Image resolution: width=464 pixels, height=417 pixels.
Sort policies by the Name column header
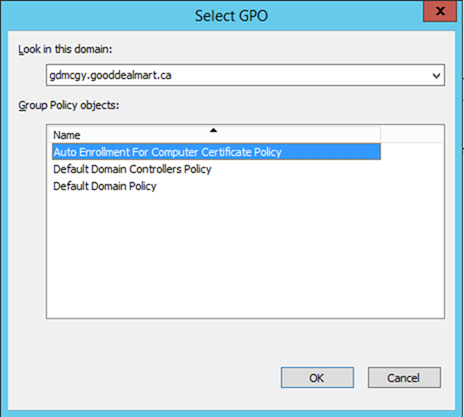tap(216, 135)
